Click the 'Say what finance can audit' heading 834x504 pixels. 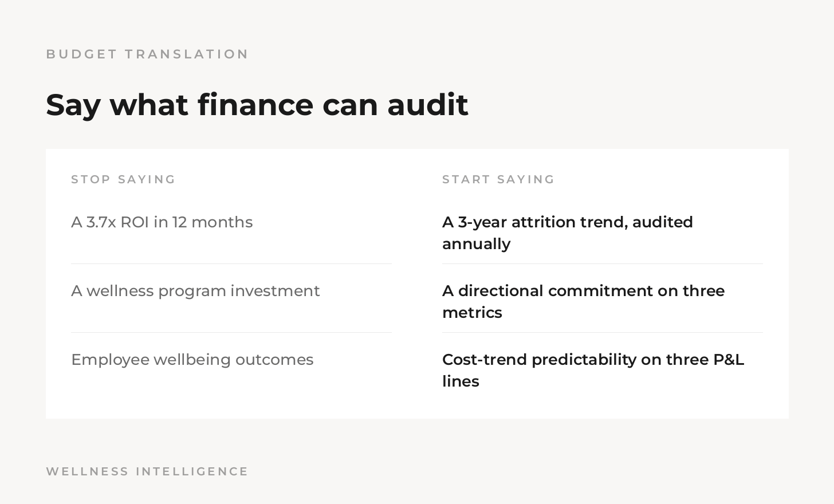[x=257, y=105]
